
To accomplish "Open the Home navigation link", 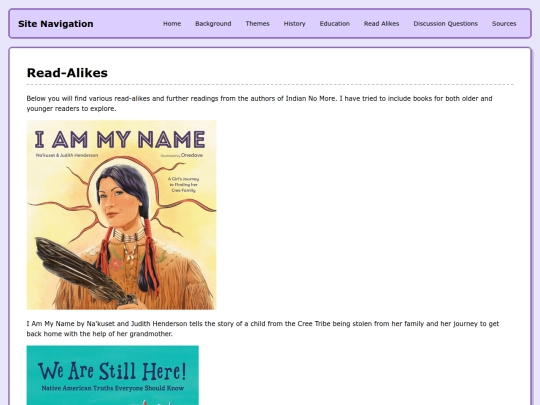I will (172, 24).
